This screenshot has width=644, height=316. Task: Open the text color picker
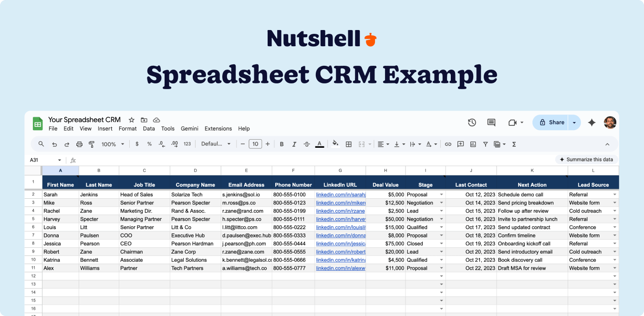click(x=320, y=144)
